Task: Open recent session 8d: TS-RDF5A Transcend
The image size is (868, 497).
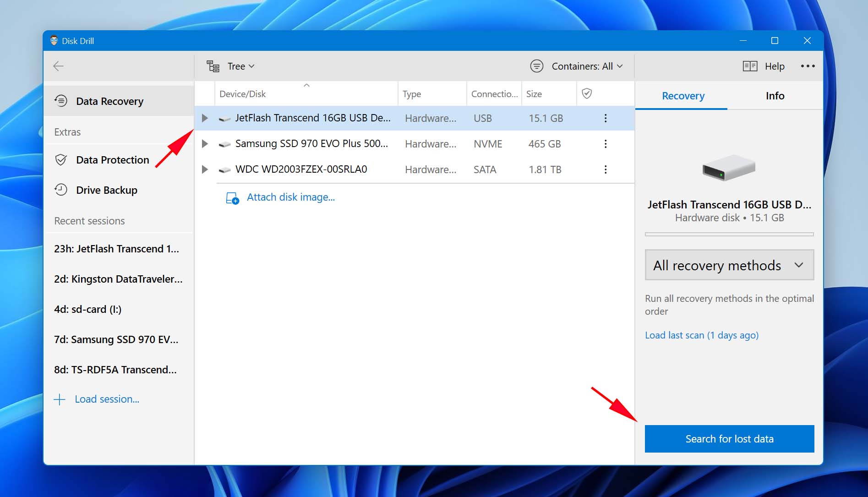Action: click(115, 370)
